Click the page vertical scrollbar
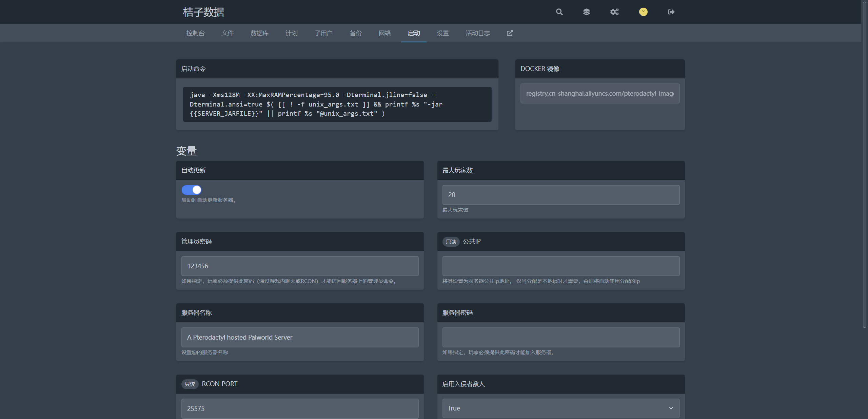Image resolution: width=868 pixels, height=419 pixels. point(865,165)
